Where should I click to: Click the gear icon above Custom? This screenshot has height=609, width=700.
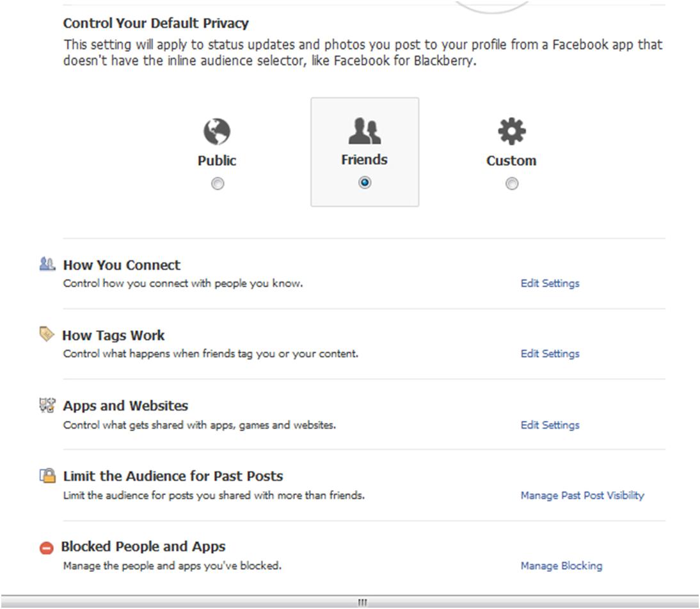(x=511, y=131)
